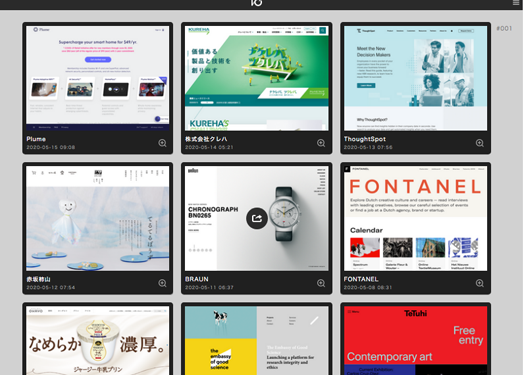Click magnifier icon on BRAUN card

pyautogui.click(x=321, y=283)
